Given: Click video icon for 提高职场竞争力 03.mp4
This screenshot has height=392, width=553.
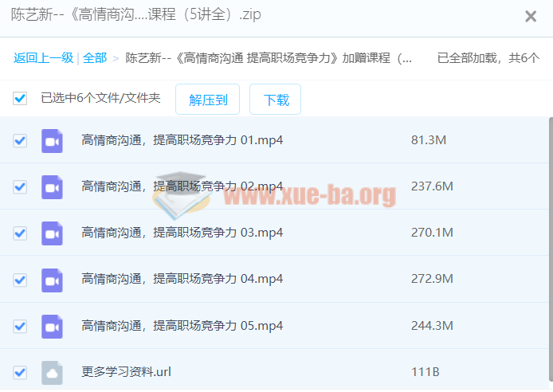Looking at the screenshot, I should coord(52,233).
